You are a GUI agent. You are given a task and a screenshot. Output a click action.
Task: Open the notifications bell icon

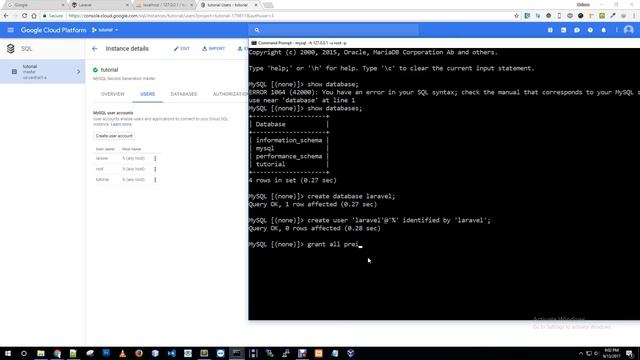click(604, 30)
